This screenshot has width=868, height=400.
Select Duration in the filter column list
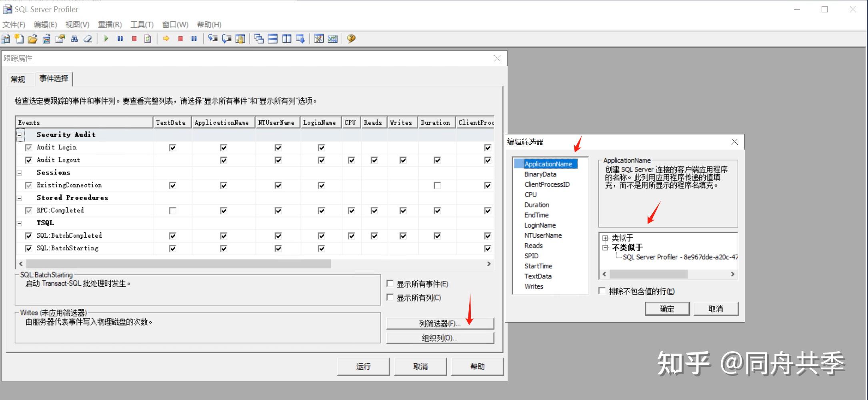coord(536,204)
